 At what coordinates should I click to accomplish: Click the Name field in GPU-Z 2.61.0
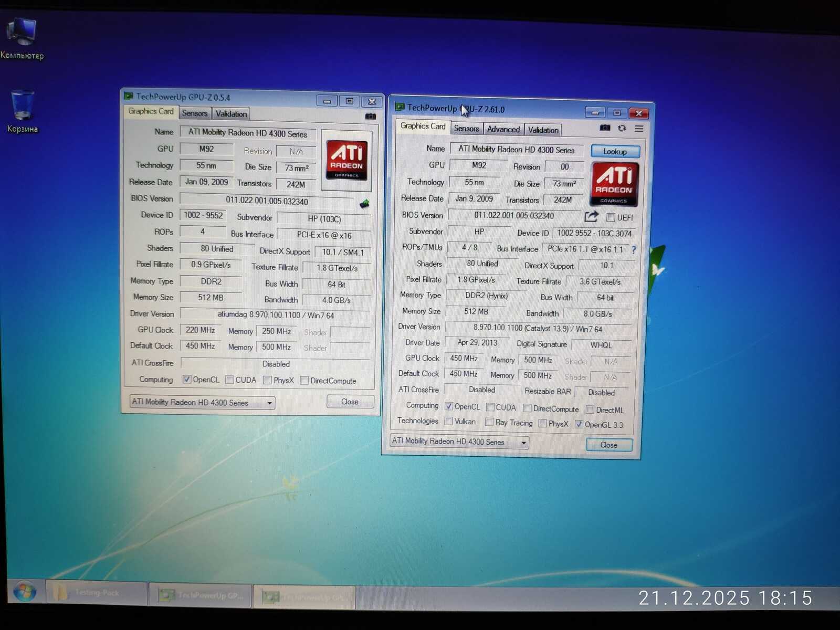(517, 150)
